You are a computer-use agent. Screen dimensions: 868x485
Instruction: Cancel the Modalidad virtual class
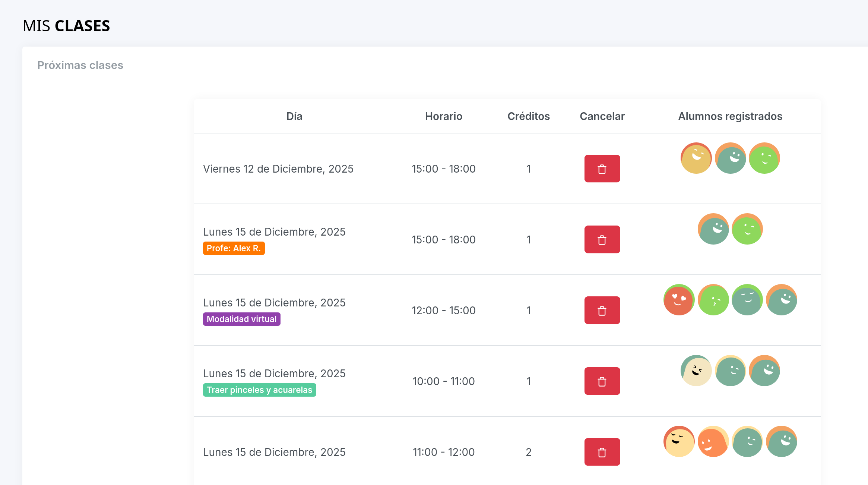tap(602, 310)
